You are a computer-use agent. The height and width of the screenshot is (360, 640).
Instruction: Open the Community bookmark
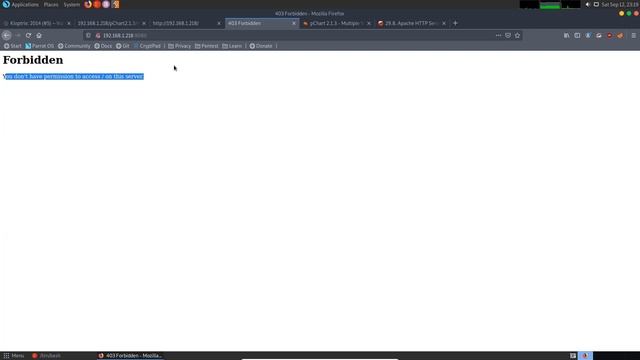74,46
